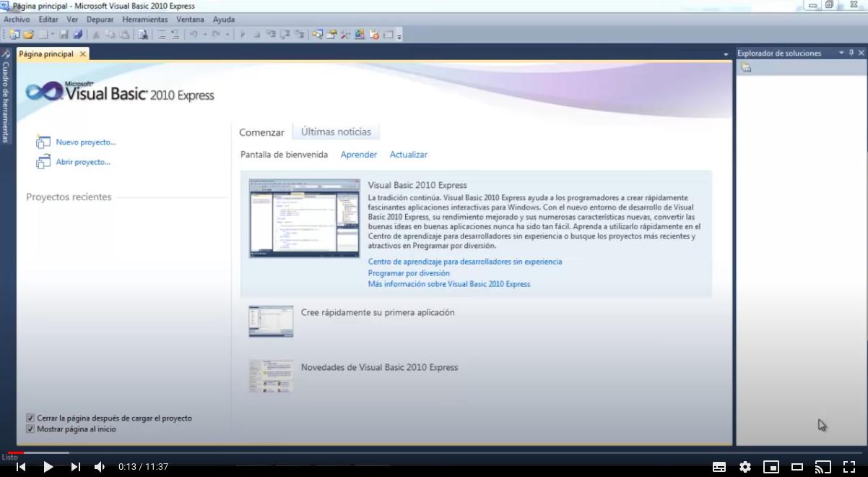This screenshot has width=868, height=477.
Task: Click the video progress bar
Action: pyautogui.click(x=434, y=452)
